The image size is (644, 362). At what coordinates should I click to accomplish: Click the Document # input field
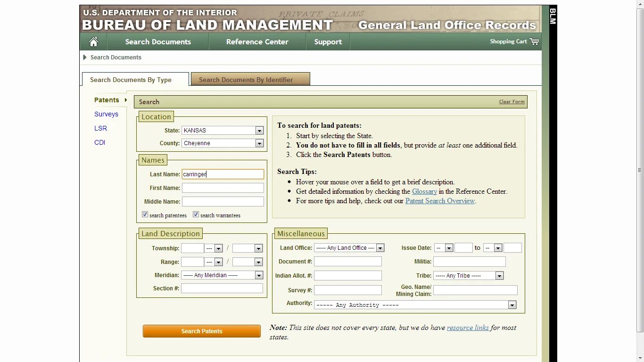click(348, 262)
